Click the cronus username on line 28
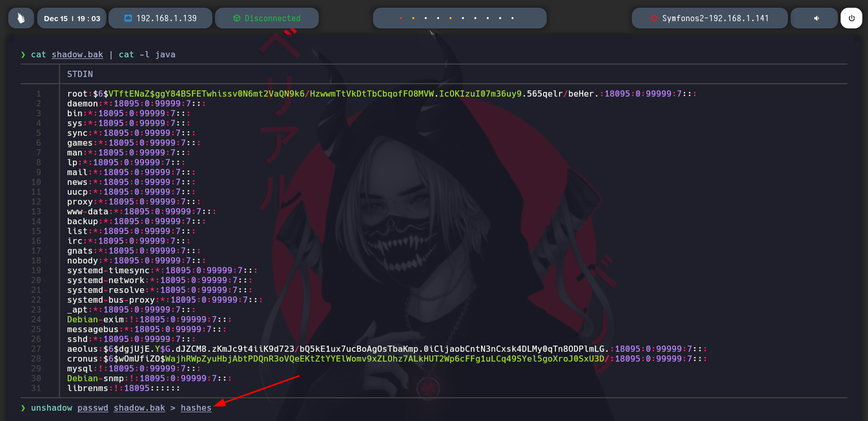 (82, 358)
